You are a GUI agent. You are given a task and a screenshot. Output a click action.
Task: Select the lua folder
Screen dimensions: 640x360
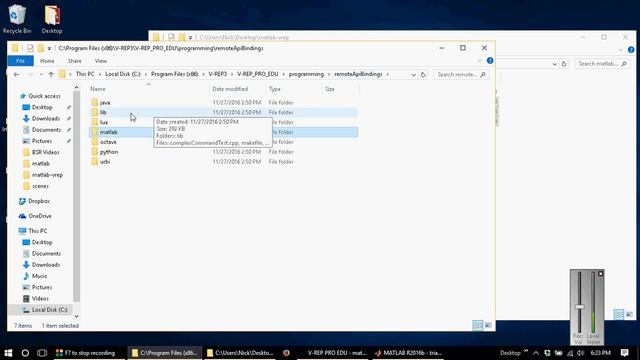(x=223, y=122)
